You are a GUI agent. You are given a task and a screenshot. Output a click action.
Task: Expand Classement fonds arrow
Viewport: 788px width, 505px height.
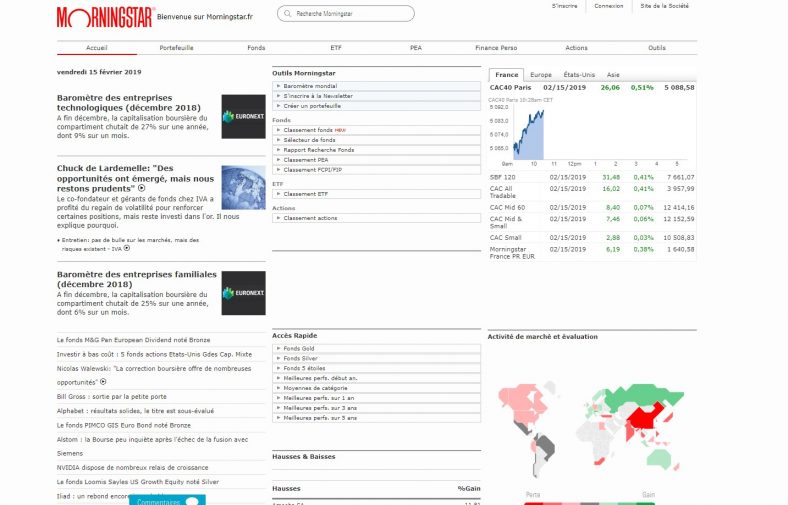(x=278, y=130)
